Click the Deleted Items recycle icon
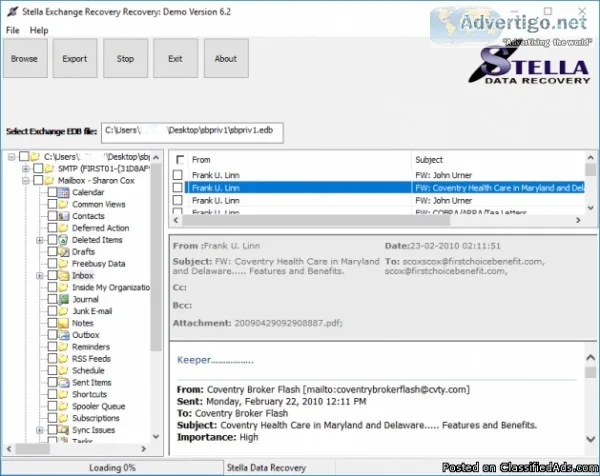This screenshot has width=600, height=476. (x=64, y=240)
